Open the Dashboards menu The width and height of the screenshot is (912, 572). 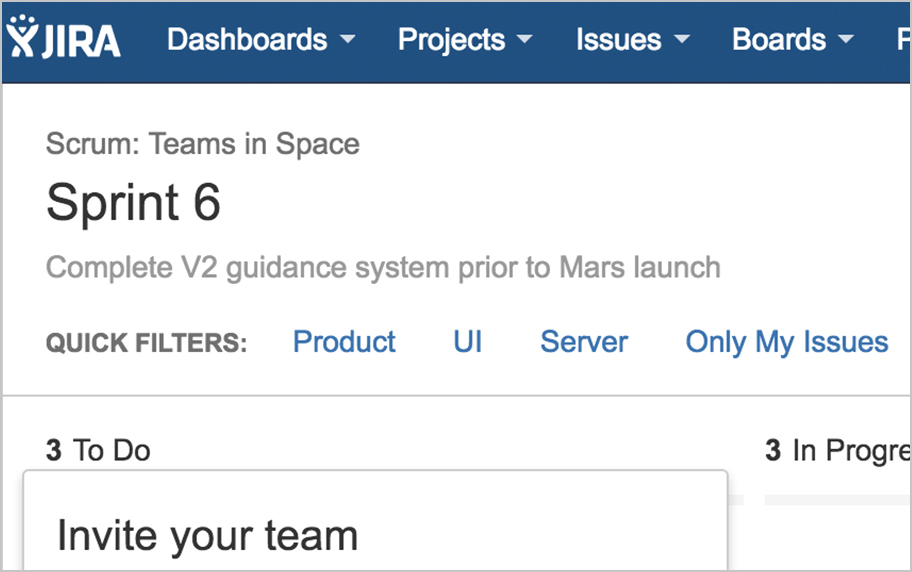[x=261, y=40]
